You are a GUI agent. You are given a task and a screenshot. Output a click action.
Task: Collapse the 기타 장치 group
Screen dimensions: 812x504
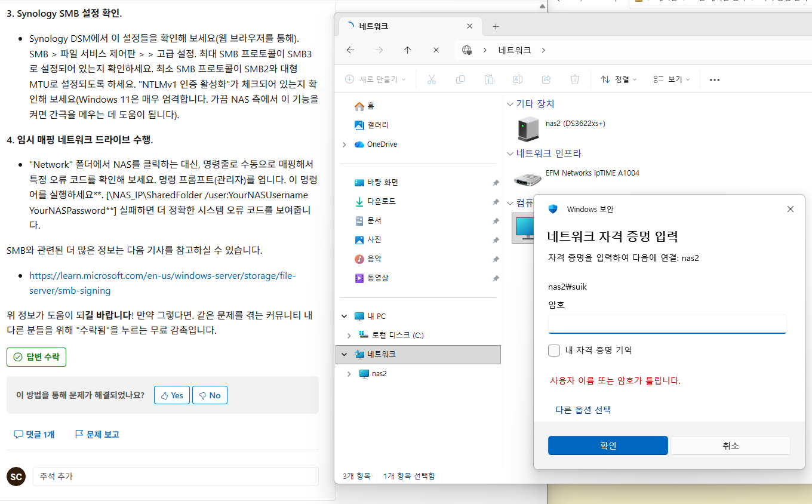(510, 104)
